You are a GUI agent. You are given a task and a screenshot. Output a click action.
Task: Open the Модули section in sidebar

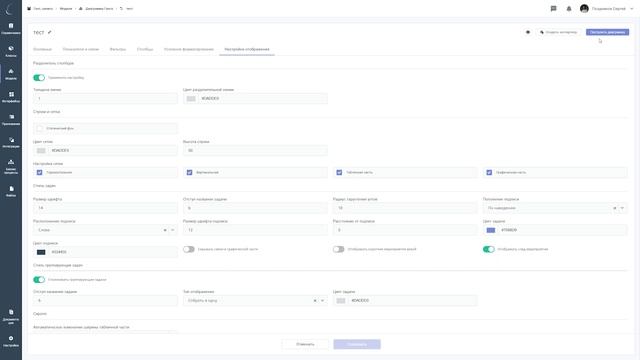(11, 74)
